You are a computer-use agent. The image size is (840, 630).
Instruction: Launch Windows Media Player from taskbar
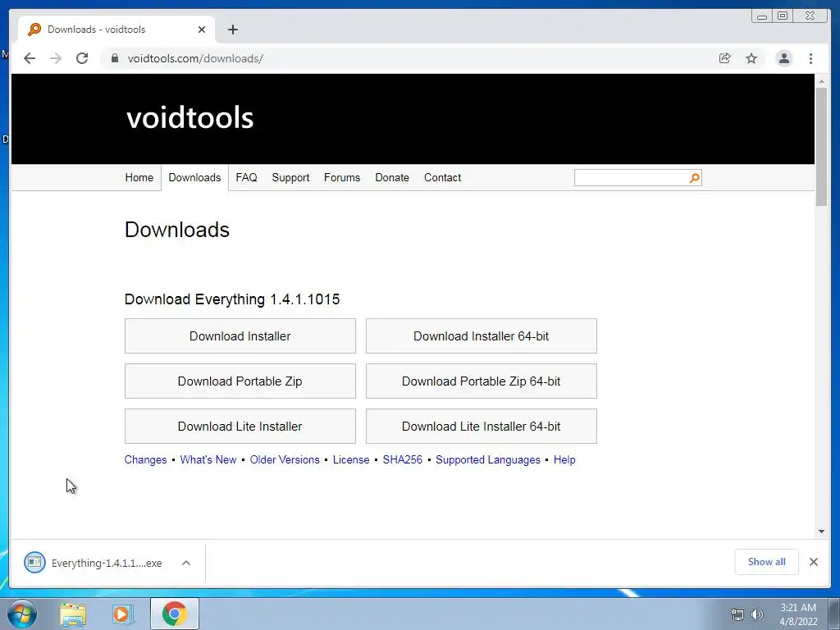coord(123,614)
